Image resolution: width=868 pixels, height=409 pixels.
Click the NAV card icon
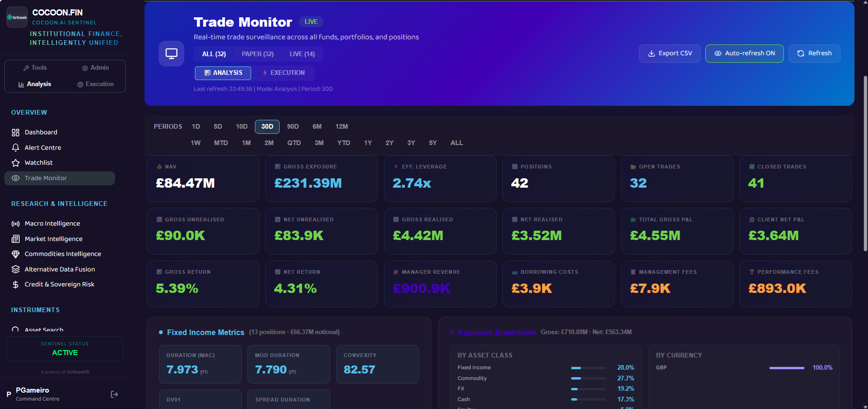click(159, 167)
